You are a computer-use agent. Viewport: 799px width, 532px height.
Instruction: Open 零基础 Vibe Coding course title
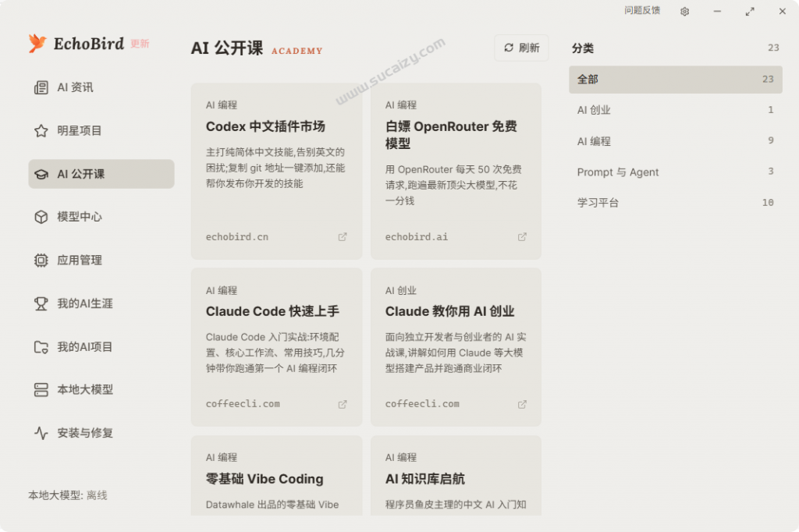click(x=265, y=479)
